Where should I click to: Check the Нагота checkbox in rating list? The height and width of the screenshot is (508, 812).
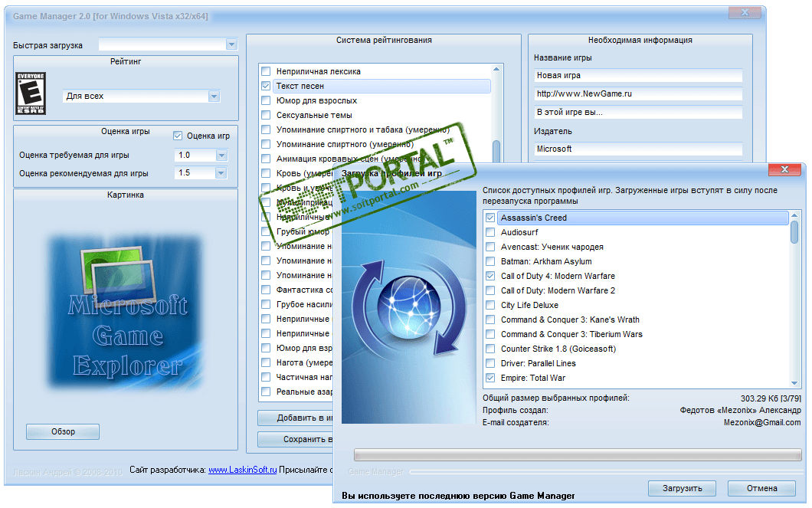(266, 362)
